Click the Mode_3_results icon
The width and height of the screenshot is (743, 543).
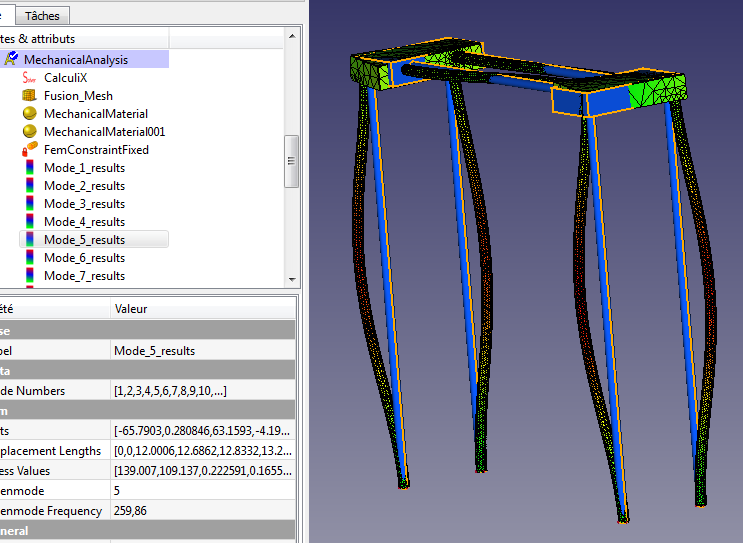pos(29,204)
